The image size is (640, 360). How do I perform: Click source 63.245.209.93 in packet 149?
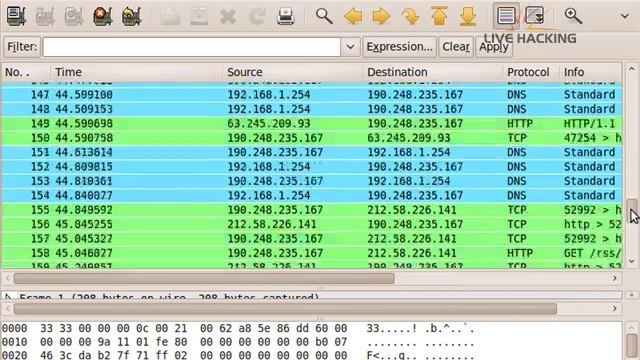click(x=269, y=123)
